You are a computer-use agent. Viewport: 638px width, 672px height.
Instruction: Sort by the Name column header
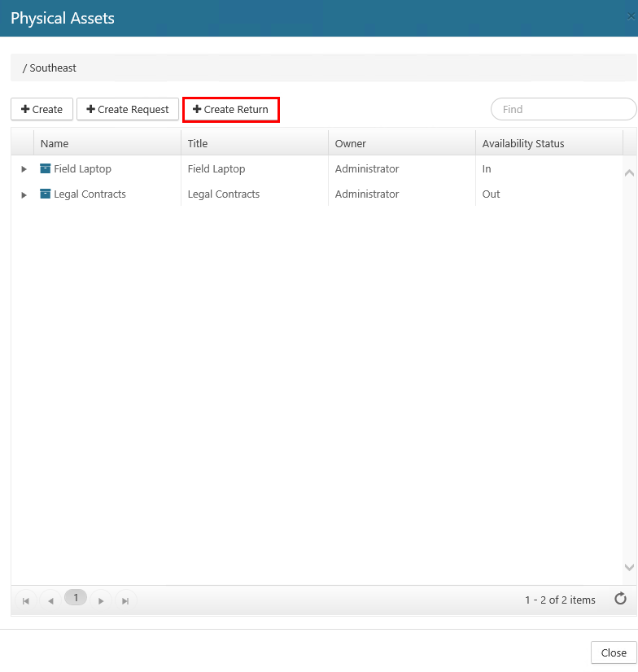(55, 143)
